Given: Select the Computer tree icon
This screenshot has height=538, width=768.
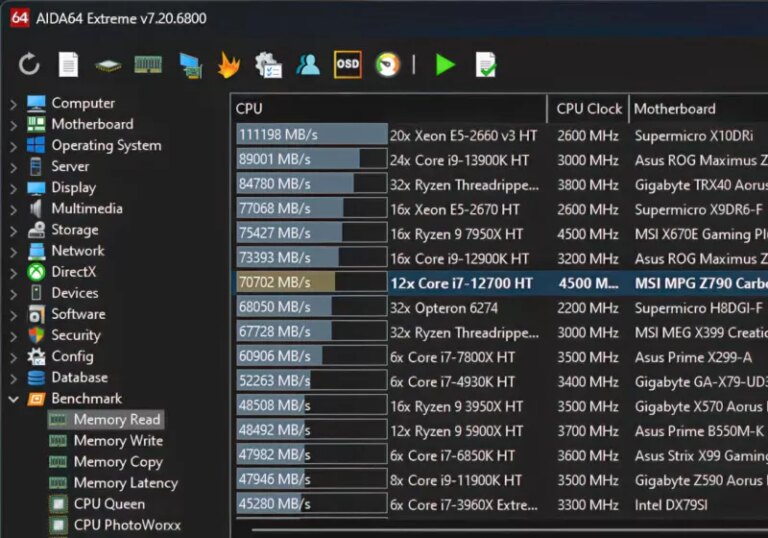Looking at the screenshot, I should pos(36,103).
